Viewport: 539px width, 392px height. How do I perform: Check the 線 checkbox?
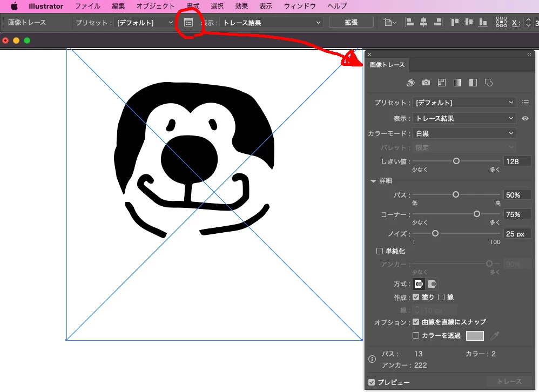[x=441, y=297]
